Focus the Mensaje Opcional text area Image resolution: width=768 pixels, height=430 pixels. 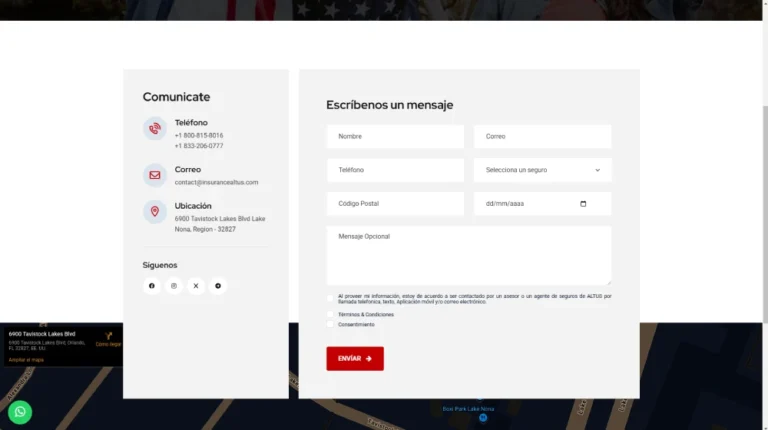469,255
